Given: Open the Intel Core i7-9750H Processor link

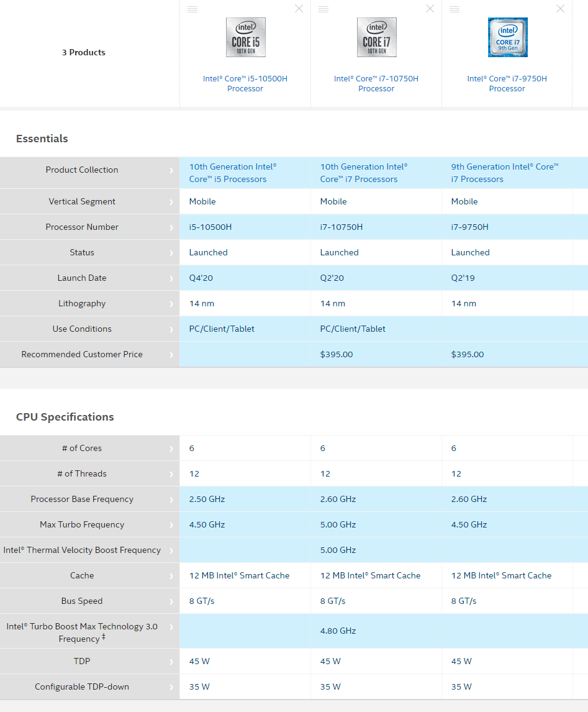Looking at the screenshot, I should [x=507, y=83].
